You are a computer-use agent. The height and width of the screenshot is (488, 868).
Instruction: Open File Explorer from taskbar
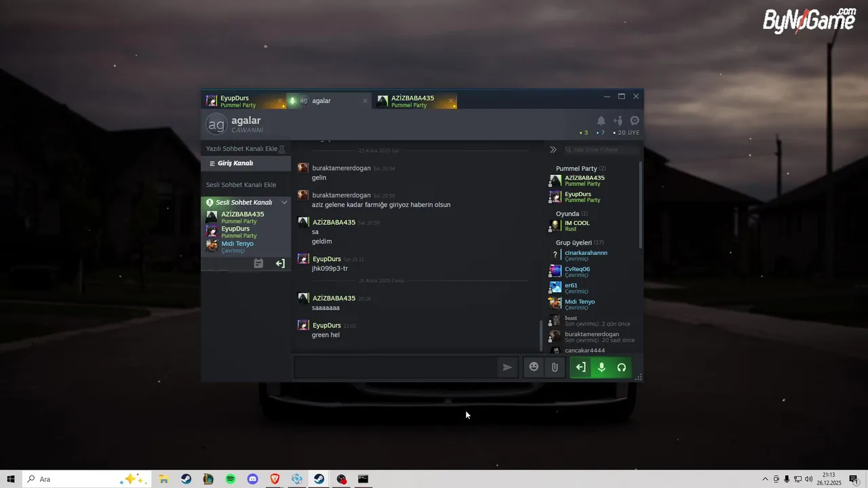[163, 479]
